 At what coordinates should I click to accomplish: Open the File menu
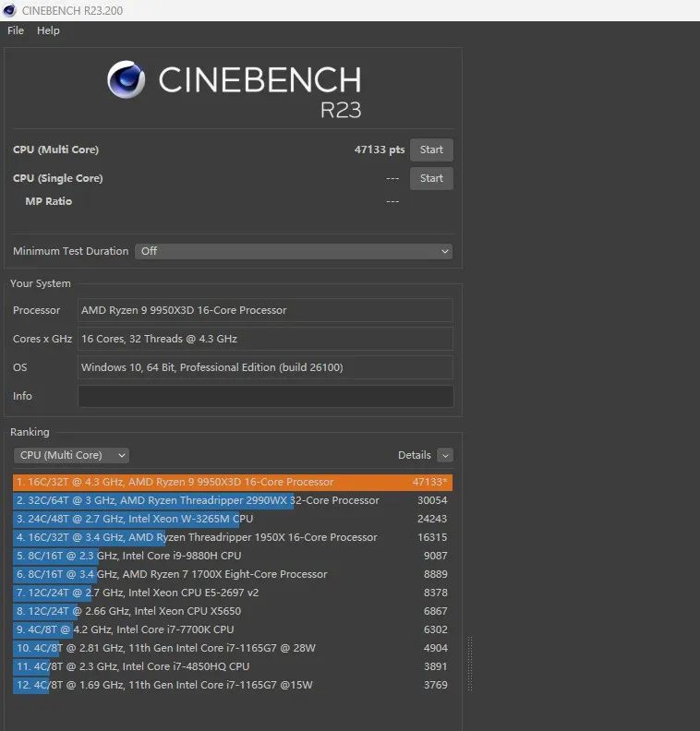(x=16, y=30)
